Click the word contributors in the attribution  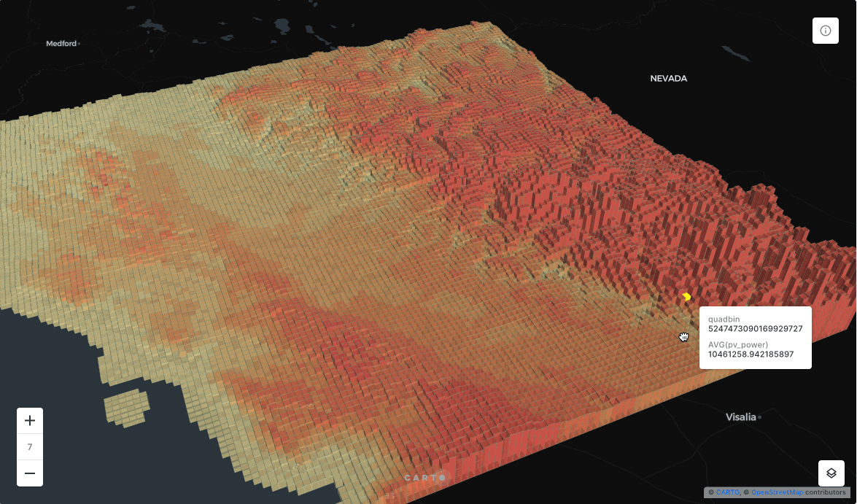point(825,492)
